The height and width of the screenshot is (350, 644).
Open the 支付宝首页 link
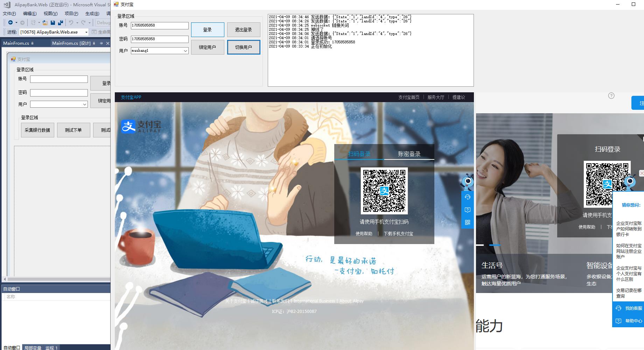pyautogui.click(x=409, y=97)
